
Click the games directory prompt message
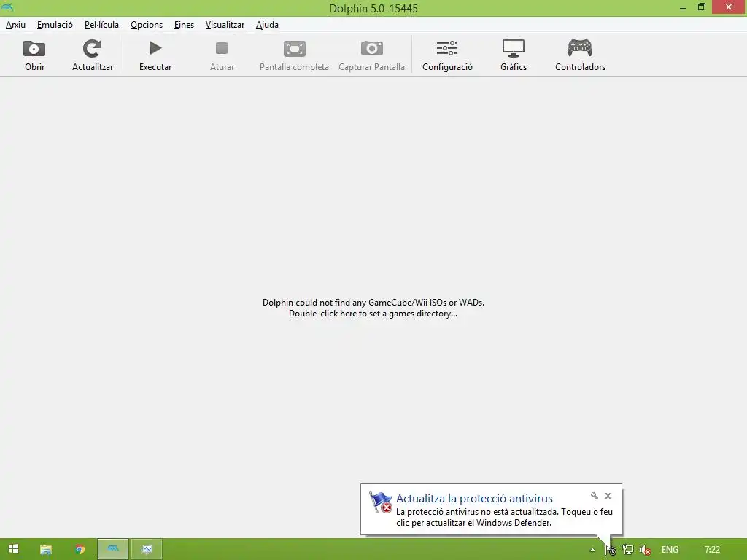pyautogui.click(x=373, y=308)
